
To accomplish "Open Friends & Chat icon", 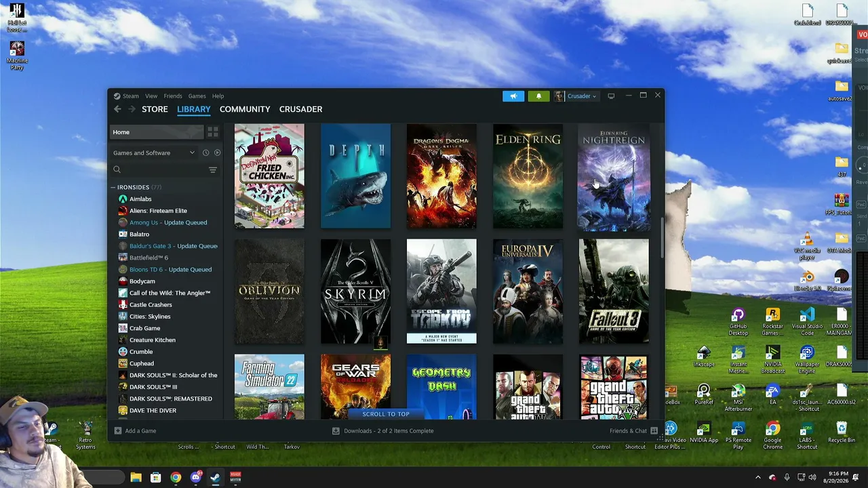I will (x=654, y=430).
